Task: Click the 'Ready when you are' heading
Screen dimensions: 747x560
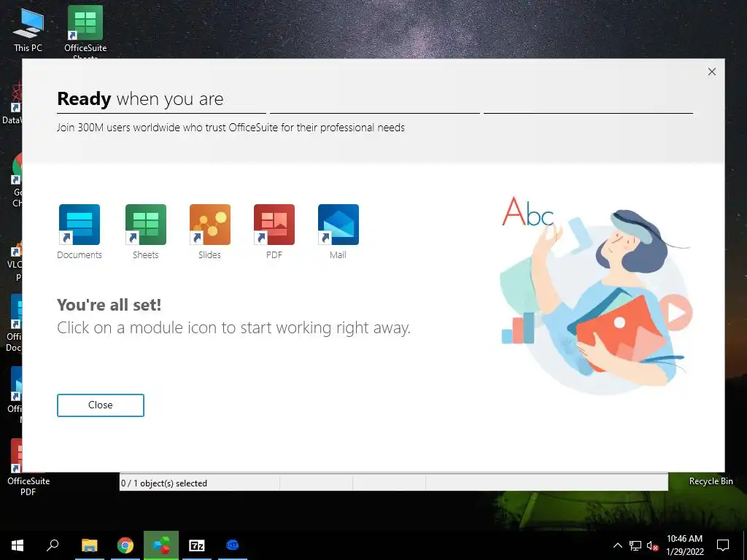Action: tap(140, 99)
